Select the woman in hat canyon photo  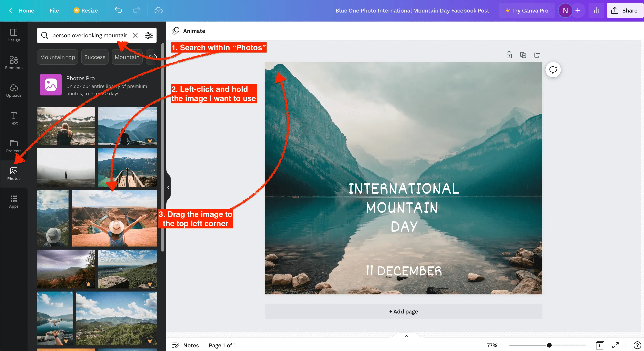point(114,218)
